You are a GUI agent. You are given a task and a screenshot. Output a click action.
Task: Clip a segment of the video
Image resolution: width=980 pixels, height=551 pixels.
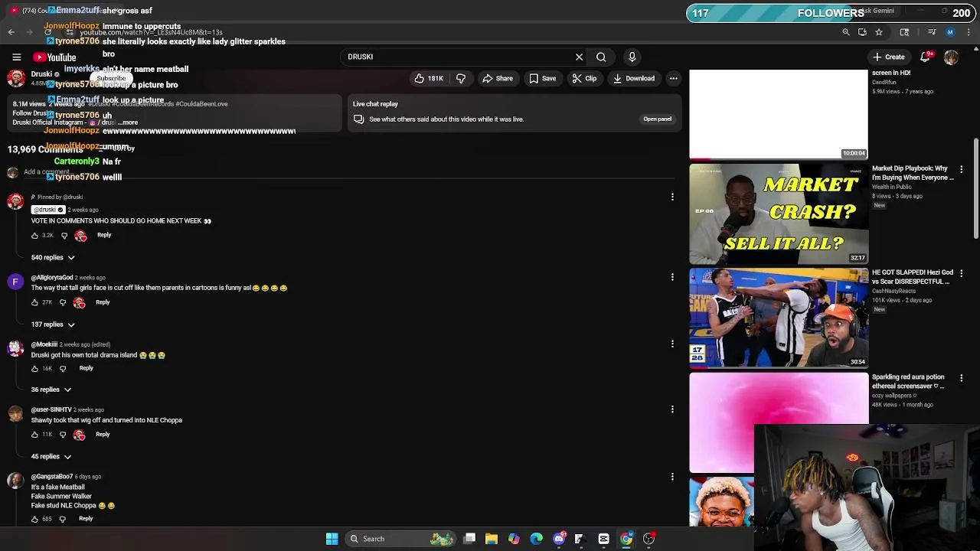point(584,78)
